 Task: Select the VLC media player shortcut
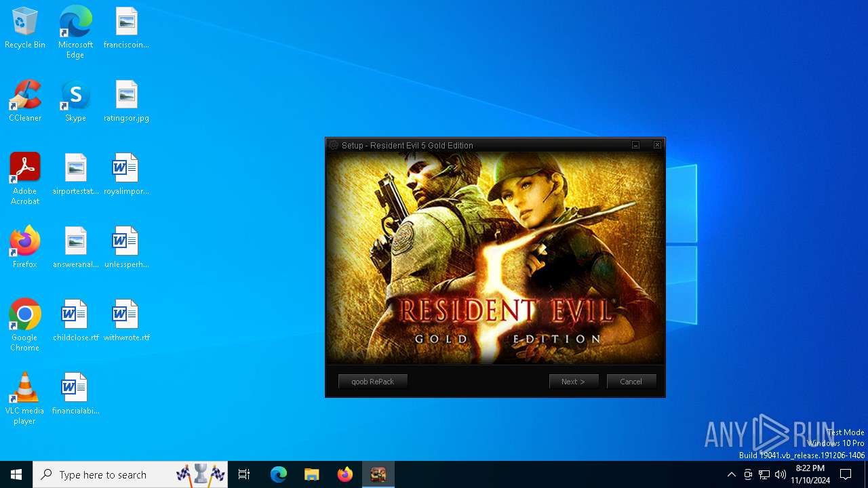tap(25, 399)
